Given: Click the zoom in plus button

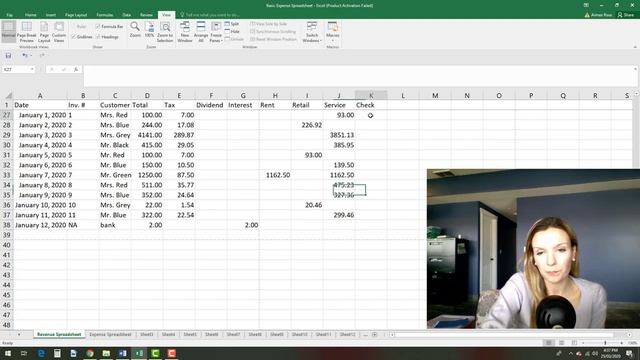Looking at the screenshot, I should [x=622, y=343].
